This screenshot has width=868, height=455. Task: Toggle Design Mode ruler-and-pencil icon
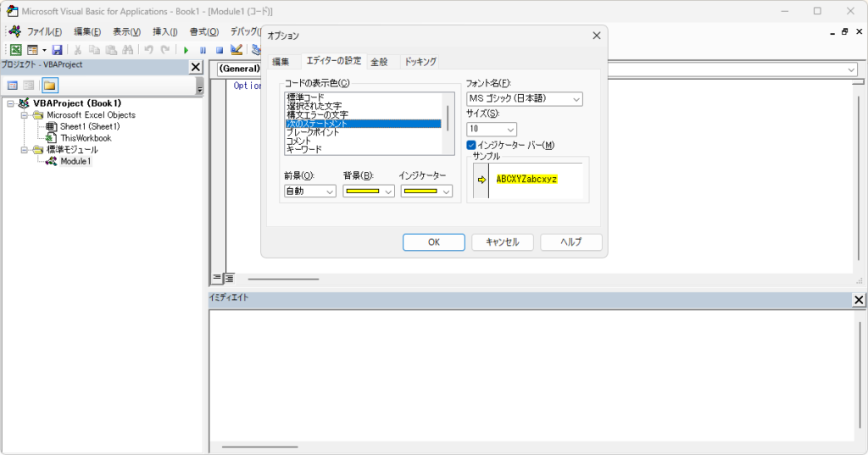tap(236, 50)
